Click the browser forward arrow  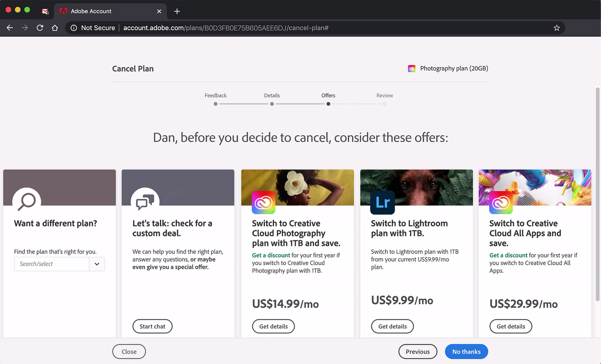[25, 28]
